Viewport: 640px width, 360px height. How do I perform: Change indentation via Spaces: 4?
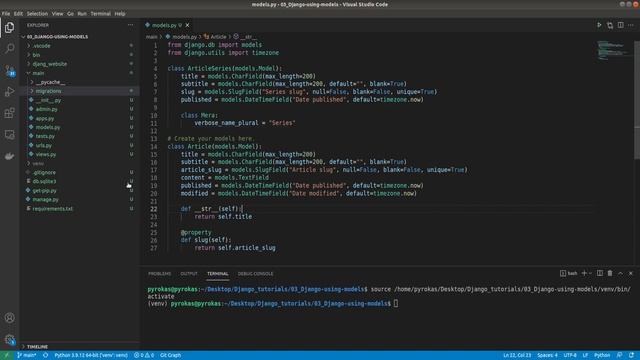(547, 356)
